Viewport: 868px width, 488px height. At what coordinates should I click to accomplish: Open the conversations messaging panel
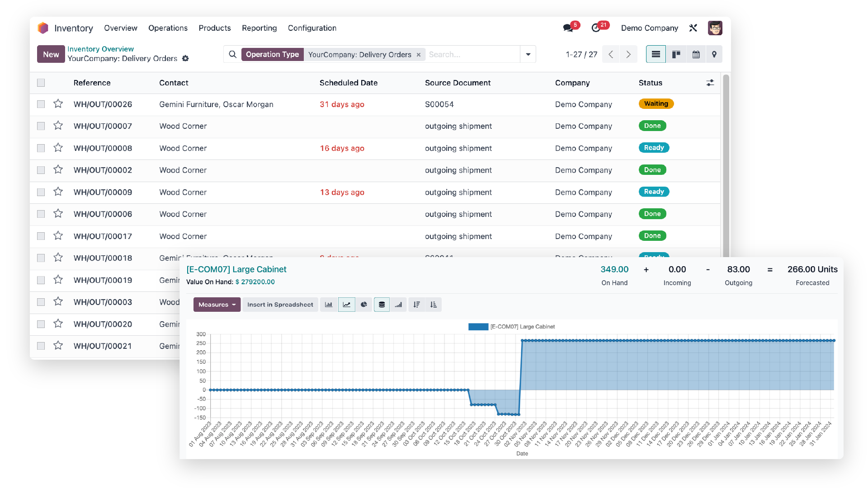tap(569, 28)
